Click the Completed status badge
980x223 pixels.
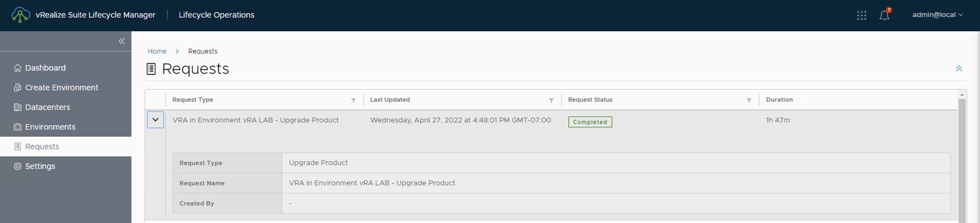590,122
